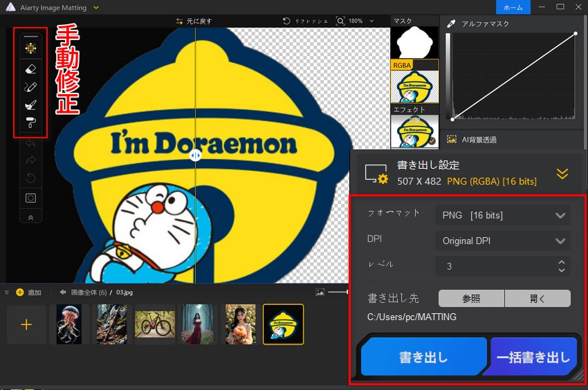The image size is (588, 390).
Task: Open the 180% zoom dropdown
Action: 371,21
